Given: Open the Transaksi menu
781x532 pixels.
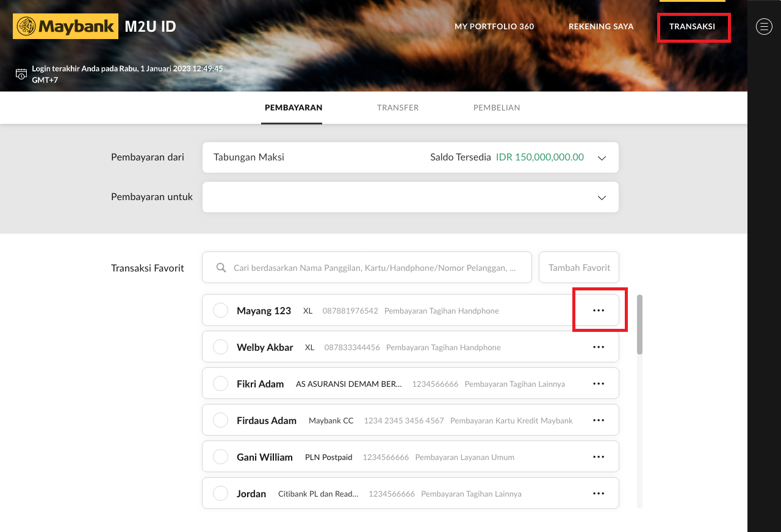Looking at the screenshot, I should click(x=693, y=27).
